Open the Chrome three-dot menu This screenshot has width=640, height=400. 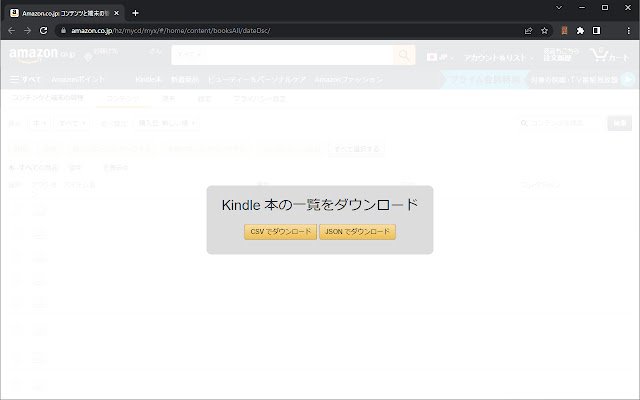coord(629,31)
